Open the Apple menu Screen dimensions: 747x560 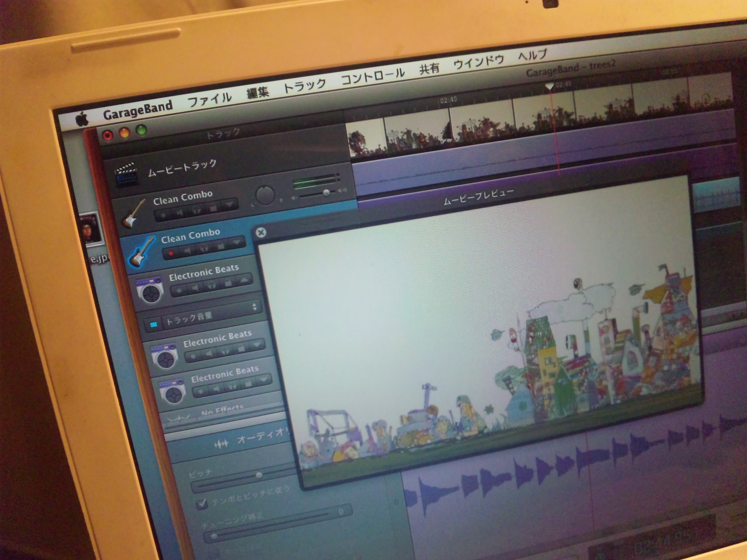(82, 118)
